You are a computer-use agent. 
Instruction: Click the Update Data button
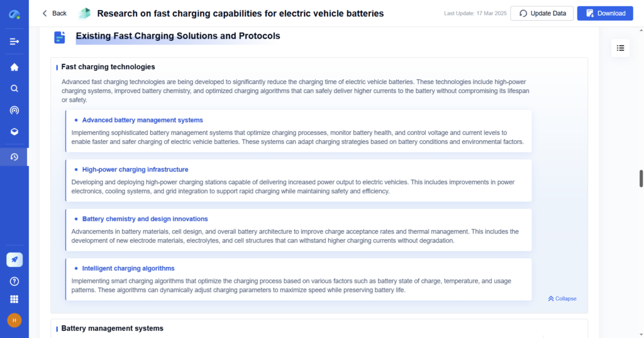541,13
